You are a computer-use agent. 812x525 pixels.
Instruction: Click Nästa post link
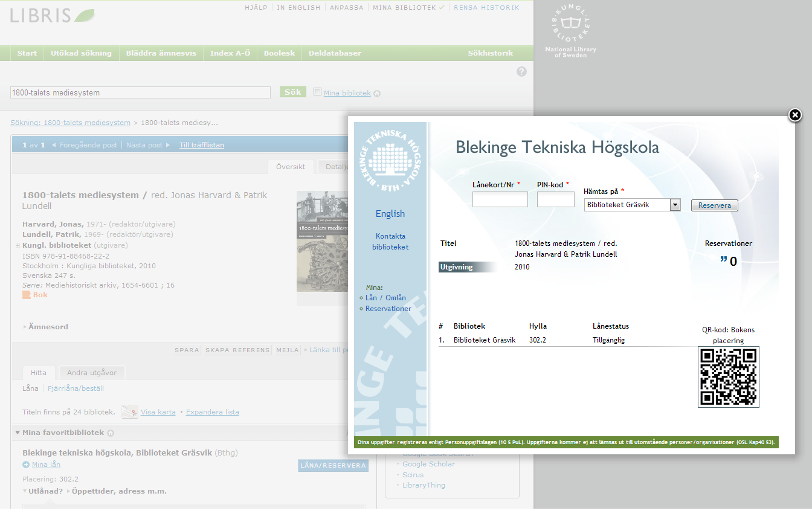pos(144,145)
